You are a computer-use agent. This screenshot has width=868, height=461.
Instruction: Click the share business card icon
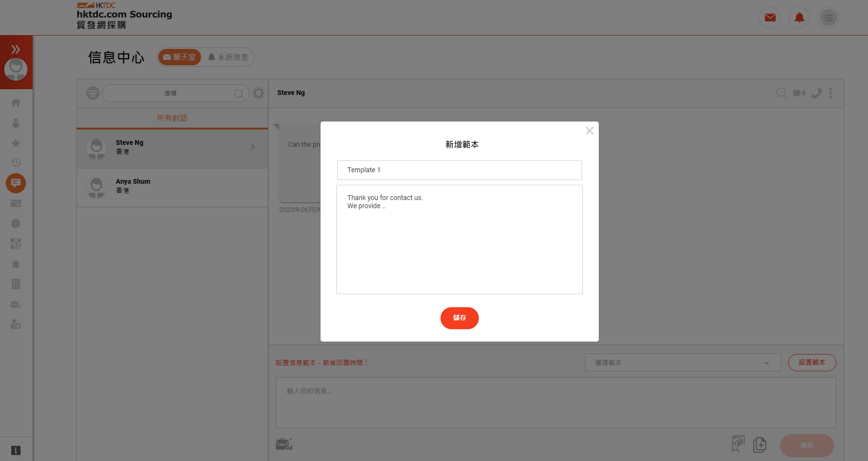pyautogui.click(x=738, y=444)
